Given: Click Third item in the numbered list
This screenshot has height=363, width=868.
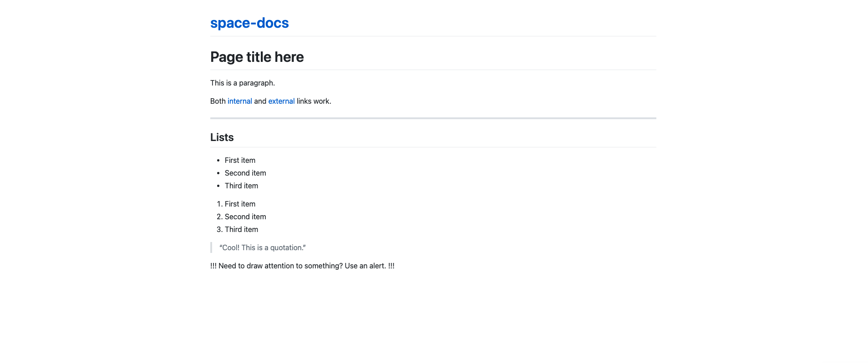Looking at the screenshot, I should pyautogui.click(x=241, y=229).
